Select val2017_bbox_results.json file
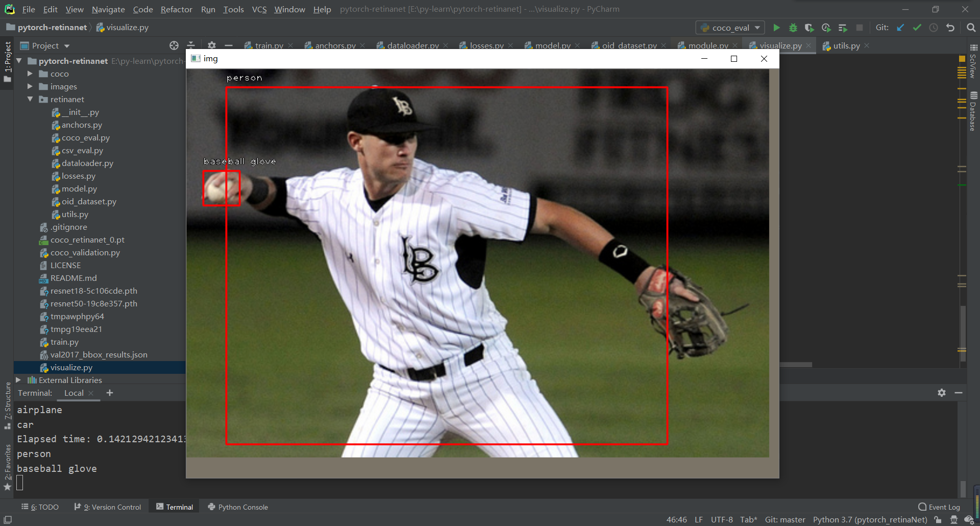Image resolution: width=980 pixels, height=526 pixels. [x=99, y=355]
